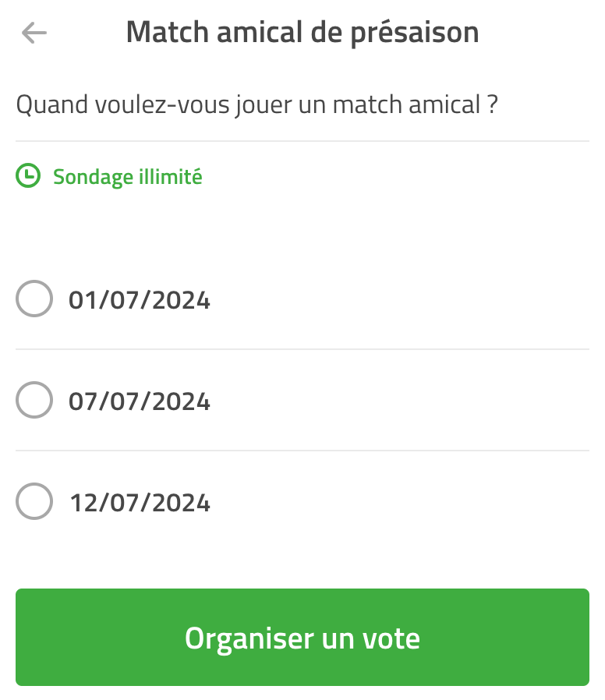Click the green Organiser un vote button

click(x=302, y=637)
